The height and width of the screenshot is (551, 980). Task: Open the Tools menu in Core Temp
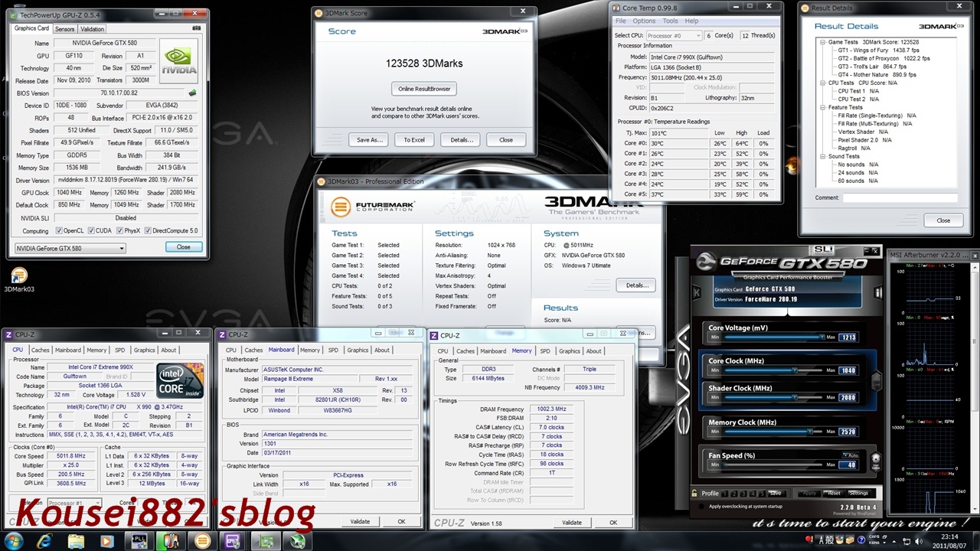coord(670,21)
